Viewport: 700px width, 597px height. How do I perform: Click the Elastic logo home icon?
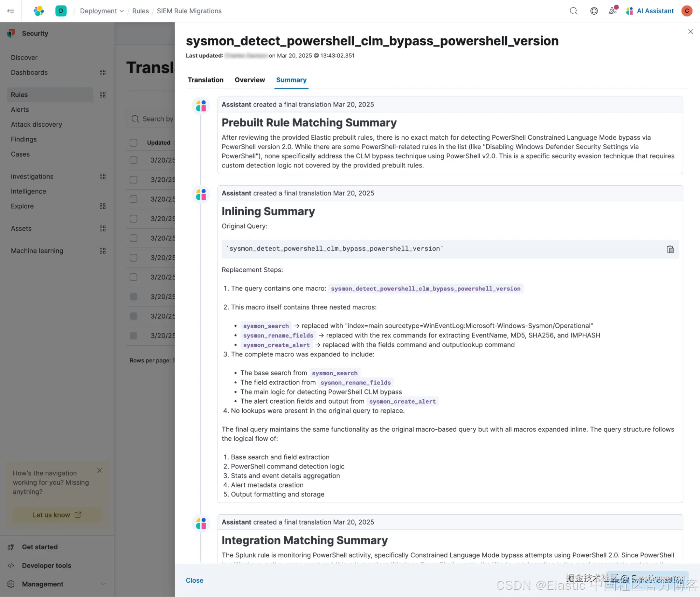pyautogui.click(x=39, y=11)
